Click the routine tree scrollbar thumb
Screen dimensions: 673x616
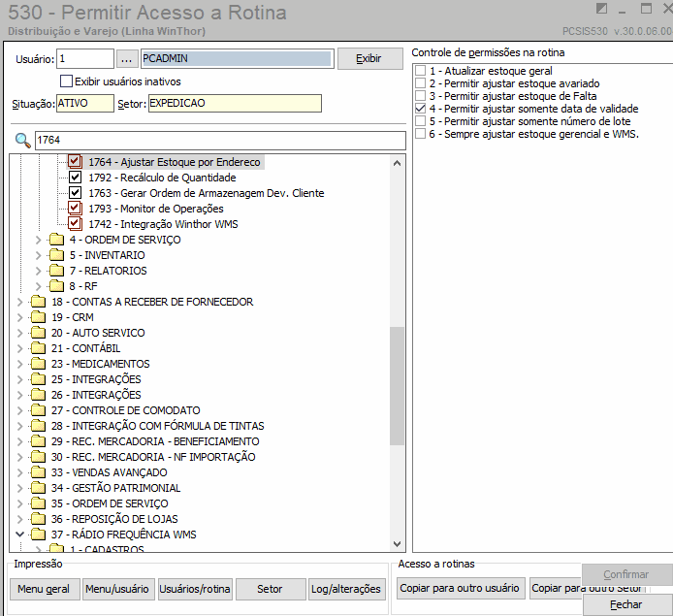coord(397,386)
